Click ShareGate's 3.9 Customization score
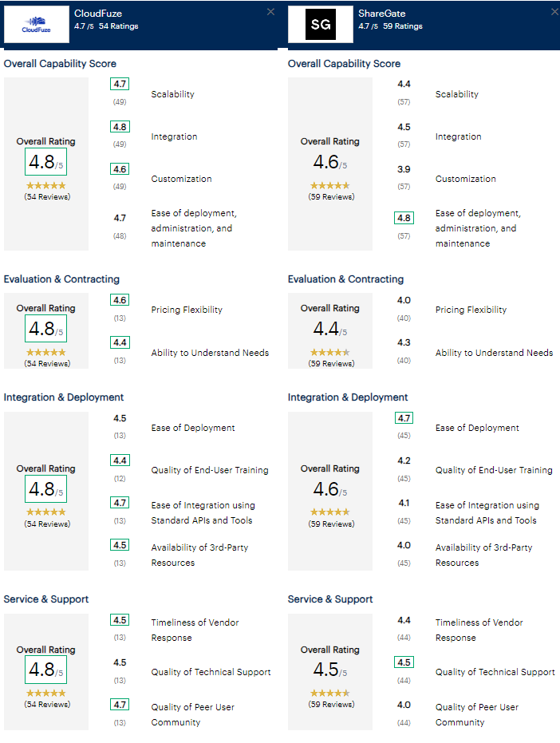 [404, 169]
